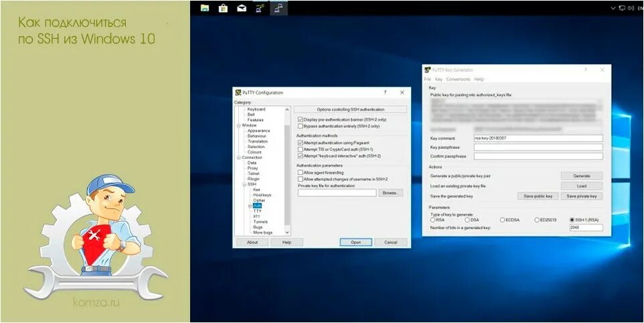
Task: Show hidden system tray icons chevron
Action: [x=614, y=8]
